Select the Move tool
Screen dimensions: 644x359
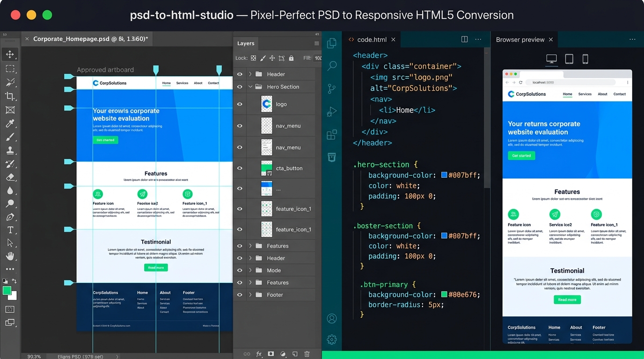pyautogui.click(x=10, y=54)
